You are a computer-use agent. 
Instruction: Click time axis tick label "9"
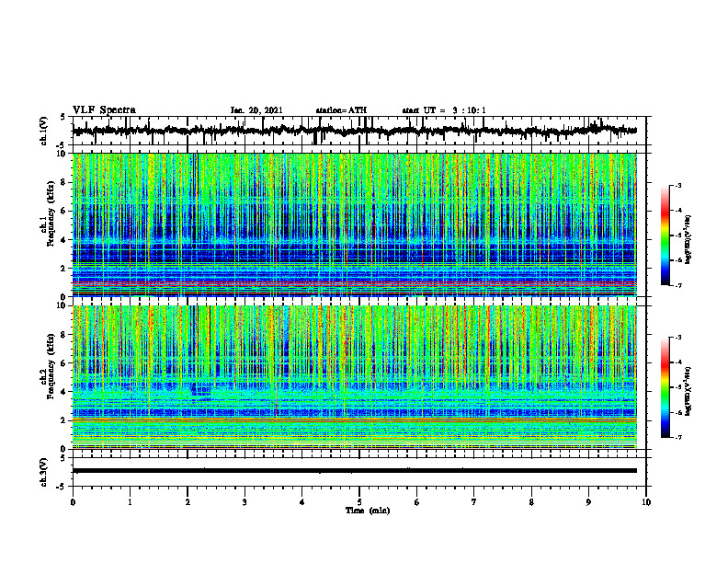click(x=588, y=502)
